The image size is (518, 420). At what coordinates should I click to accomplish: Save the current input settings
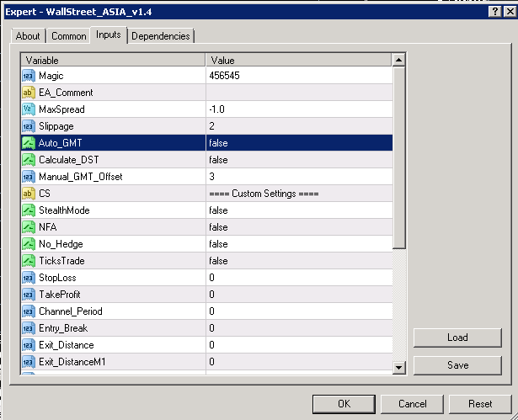pos(457,365)
